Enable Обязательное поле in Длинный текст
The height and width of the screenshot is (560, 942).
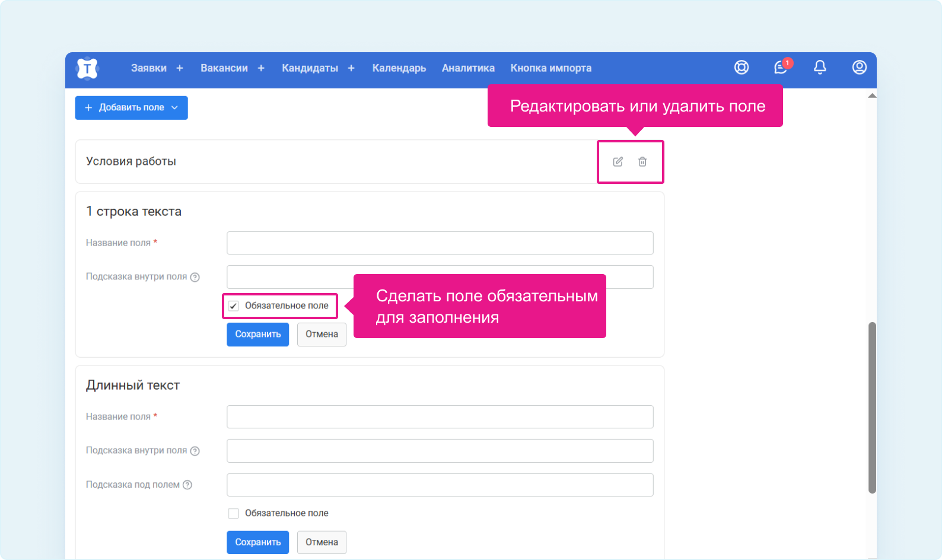[x=234, y=513]
